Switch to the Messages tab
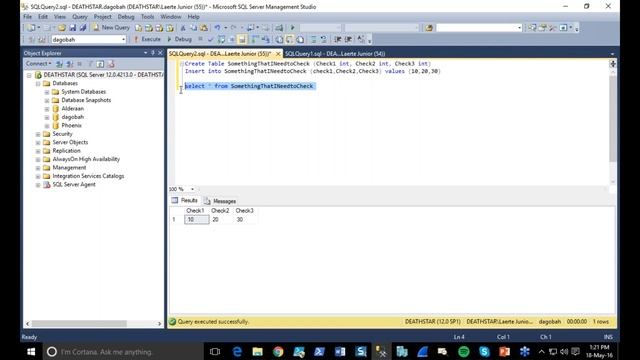Screen dimensions: 640x360 click(220, 201)
